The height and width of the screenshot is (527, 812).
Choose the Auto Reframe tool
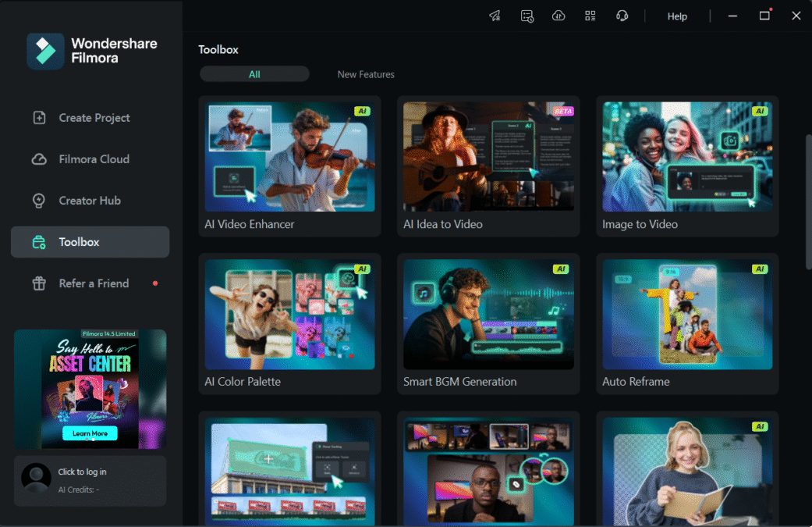(x=687, y=324)
